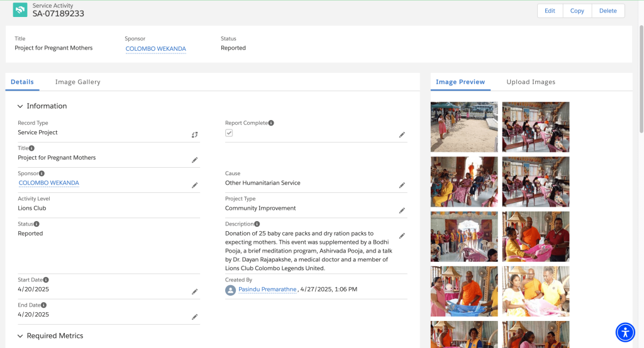Open info tooltip next to Report Complete
Screen dimensions: 644x348
(x=271, y=122)
